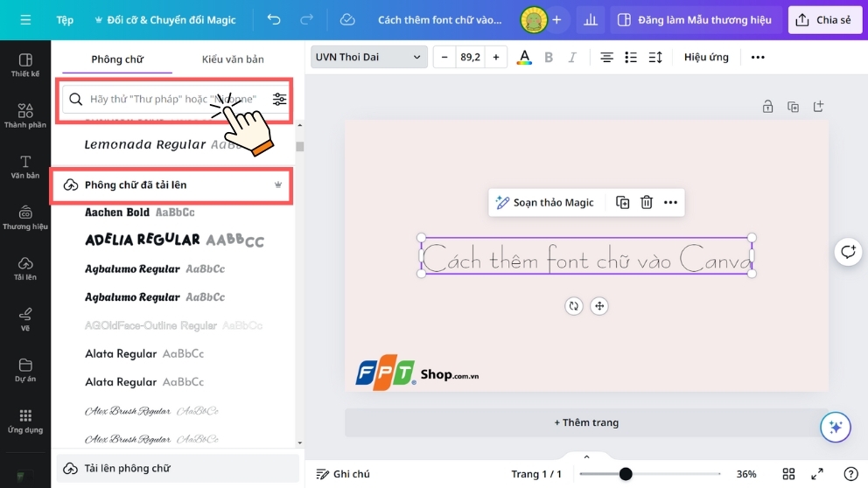The image size is (868, 488).
Task: Open Hiệu ứng effects panel
Action: pos(706,57)
